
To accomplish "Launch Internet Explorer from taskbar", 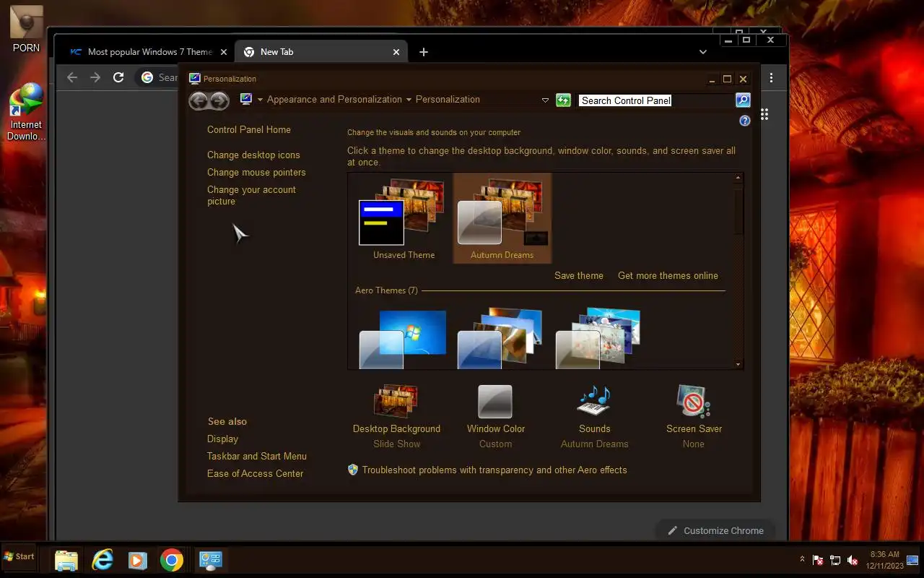I will pos(103,560).
